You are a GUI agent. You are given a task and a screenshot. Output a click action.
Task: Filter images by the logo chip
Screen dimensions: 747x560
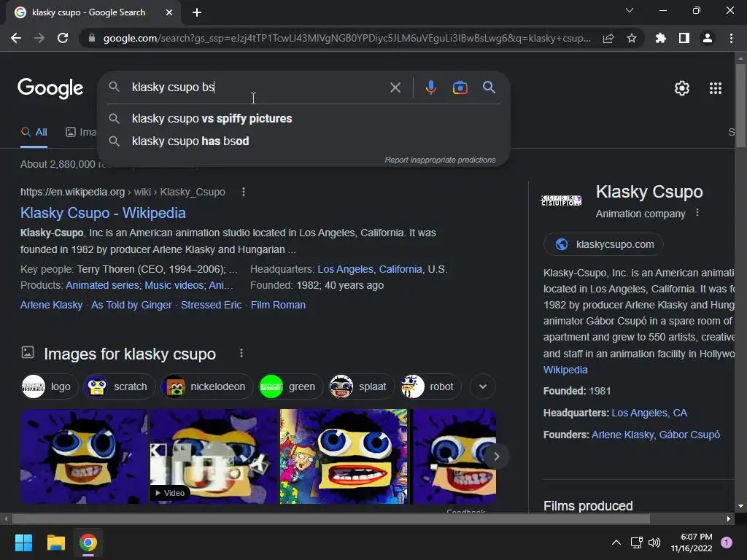pos(50,386)
